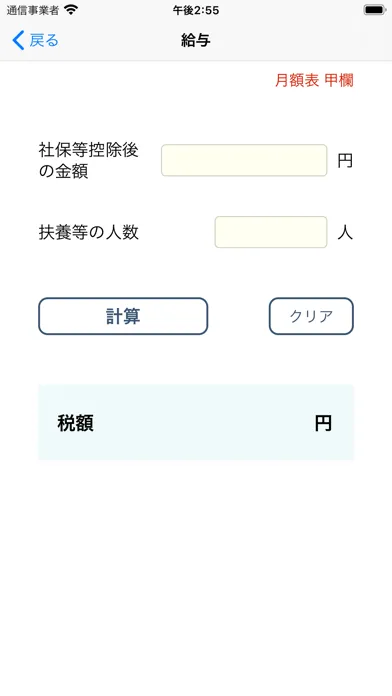Tap the 人 unit beside the dependents field
Screen dimensions: 392x696
pyautogui.click(x=345, y=232)
